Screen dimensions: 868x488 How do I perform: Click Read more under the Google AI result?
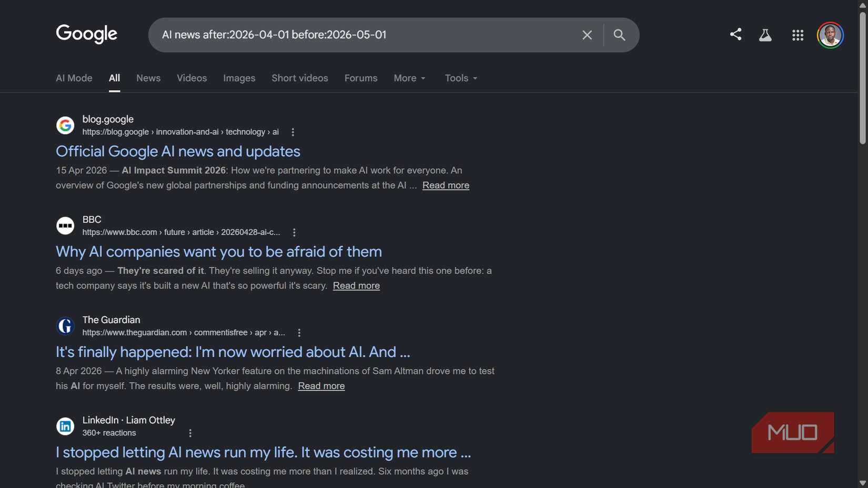[446, 185]
